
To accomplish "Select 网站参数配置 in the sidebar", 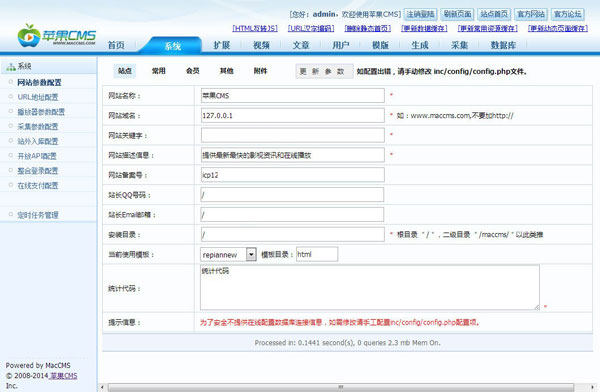I will point(39,82).
